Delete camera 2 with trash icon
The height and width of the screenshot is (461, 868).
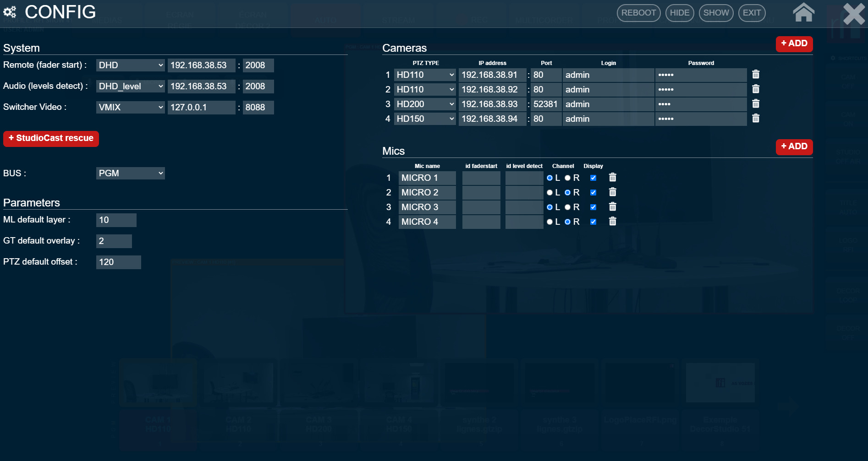[x=756, y=89]
